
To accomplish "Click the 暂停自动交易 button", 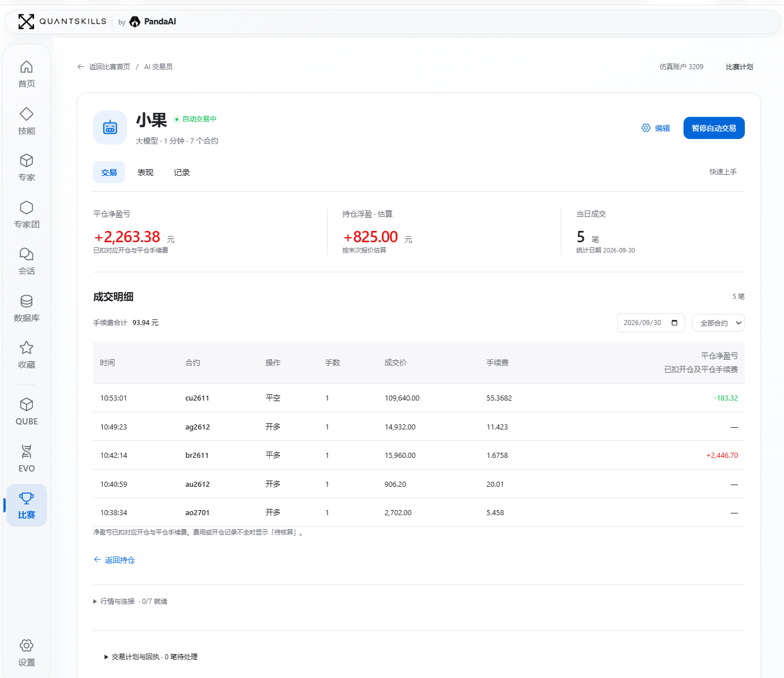I will tap(714, 128).
